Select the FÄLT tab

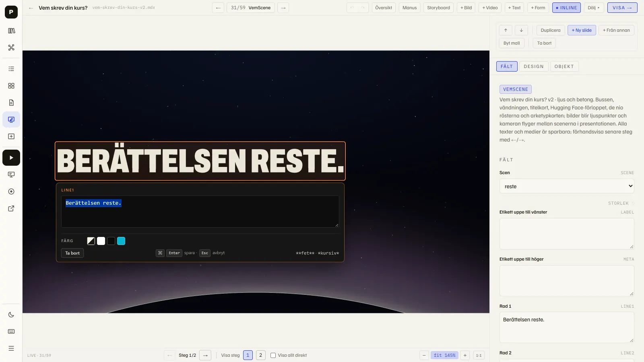[507, 66]
